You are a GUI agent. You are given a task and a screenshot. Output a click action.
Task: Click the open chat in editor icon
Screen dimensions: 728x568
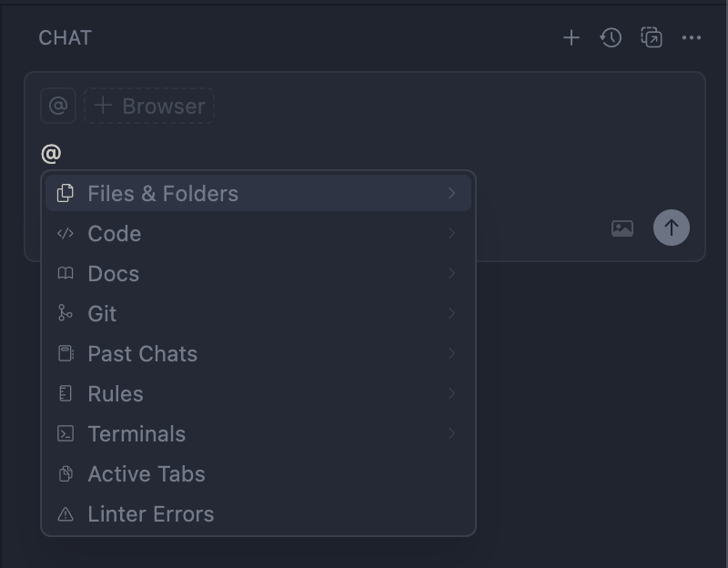tap(652, 37)
